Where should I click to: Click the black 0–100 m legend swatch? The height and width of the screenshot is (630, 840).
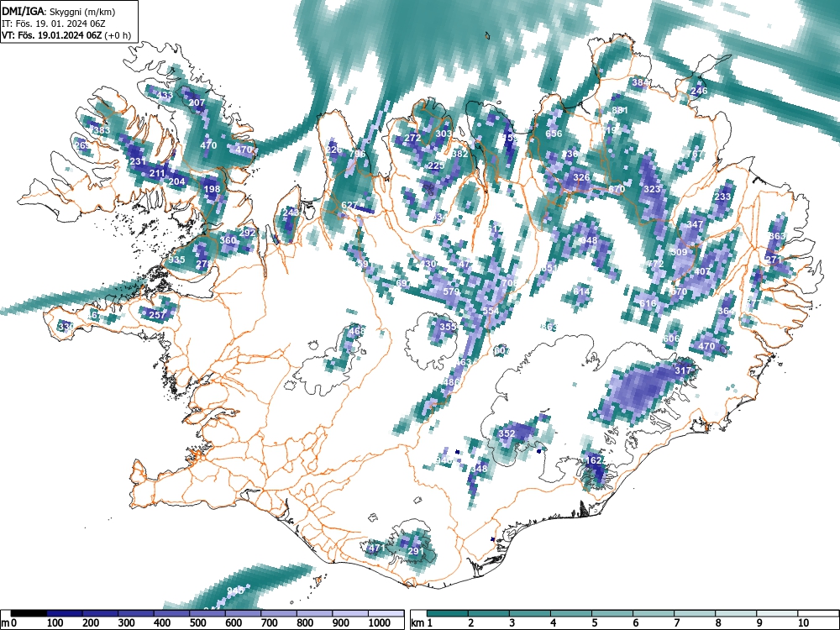click(x=29, y=613)
